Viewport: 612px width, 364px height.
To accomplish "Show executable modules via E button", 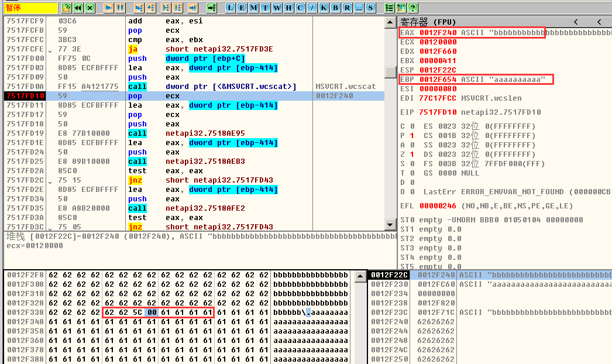I will point(241,8).
